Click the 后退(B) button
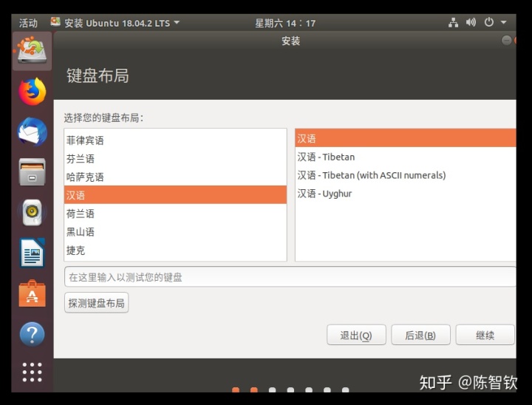Viewport: 532px width, 405px height. point(420,335)
